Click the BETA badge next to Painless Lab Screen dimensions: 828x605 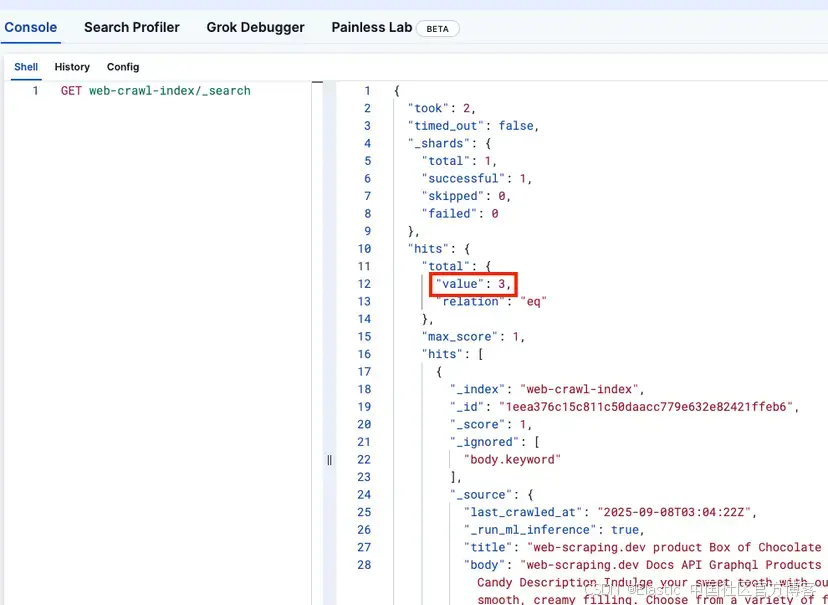point(437,29)
